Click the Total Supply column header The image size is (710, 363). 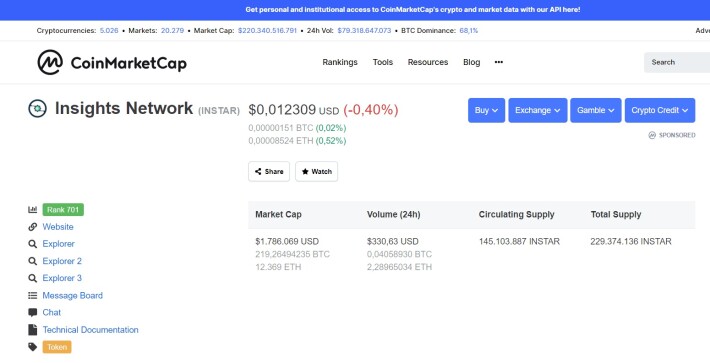[x=616, y=215]
